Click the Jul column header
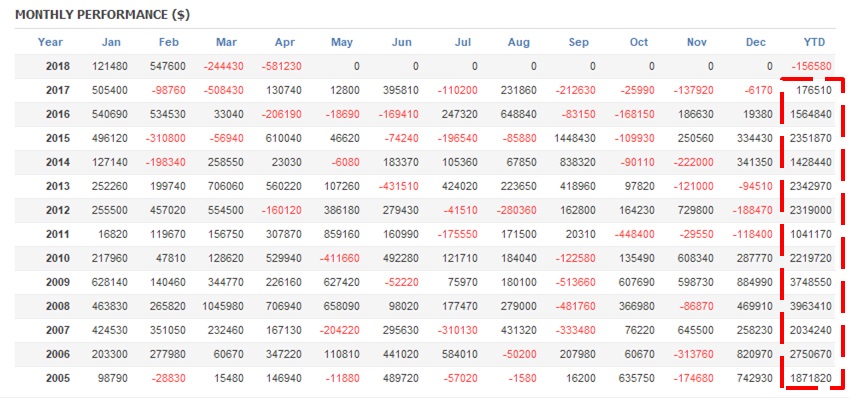 click(463, 42)
